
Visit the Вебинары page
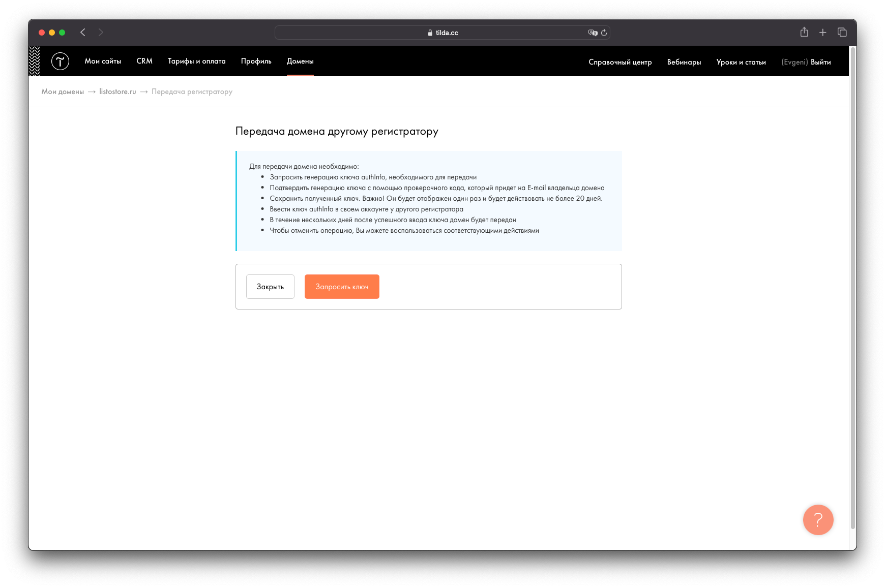click(x=684, y=62)
